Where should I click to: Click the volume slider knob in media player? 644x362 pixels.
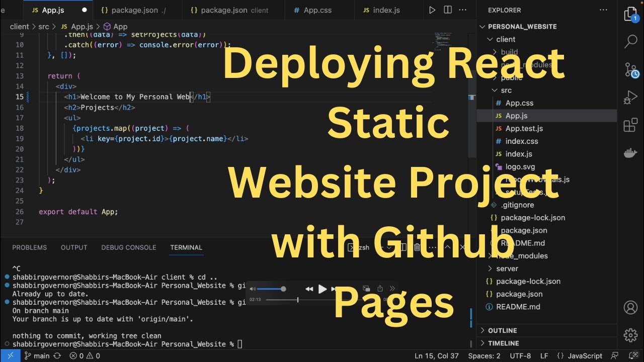pos(283,289)
